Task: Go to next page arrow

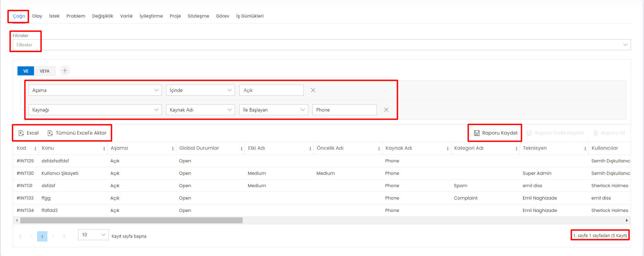Action: [53, 236]
